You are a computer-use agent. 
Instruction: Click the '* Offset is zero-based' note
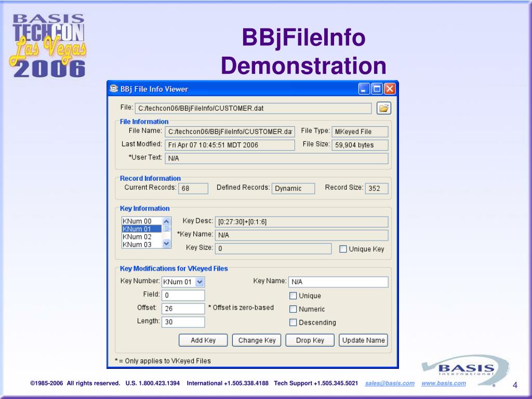pos(241,308)
